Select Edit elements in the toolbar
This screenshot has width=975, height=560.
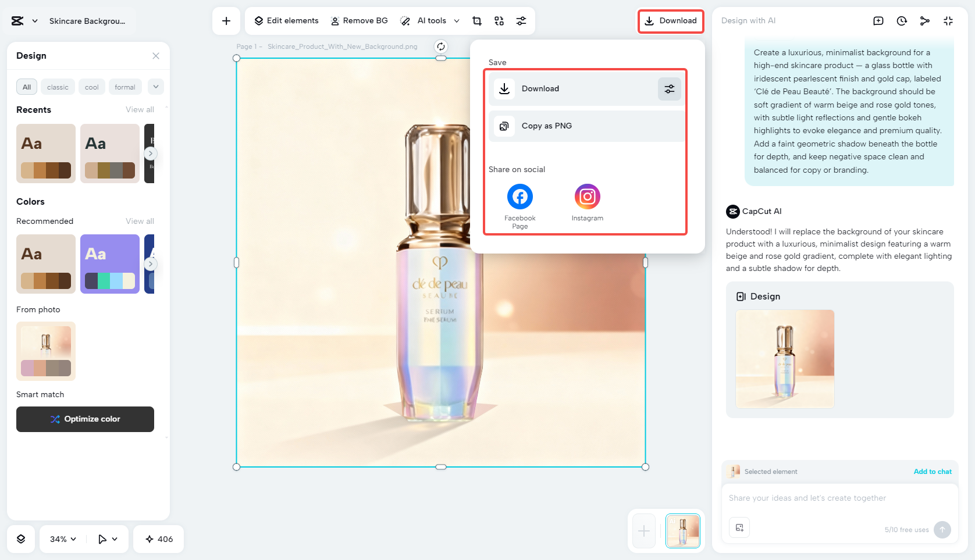[285, 20]
